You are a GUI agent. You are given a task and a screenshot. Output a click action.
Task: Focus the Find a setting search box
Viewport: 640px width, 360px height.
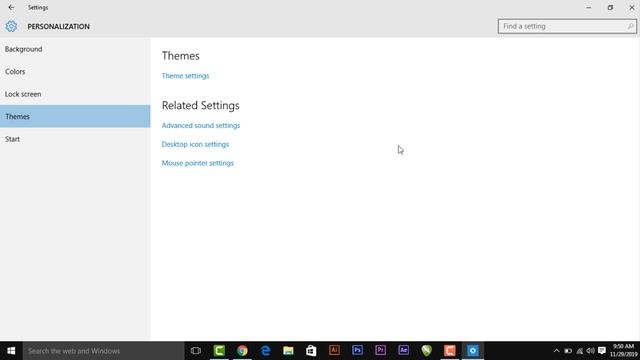pyautogui.click(x=567, y=26)
